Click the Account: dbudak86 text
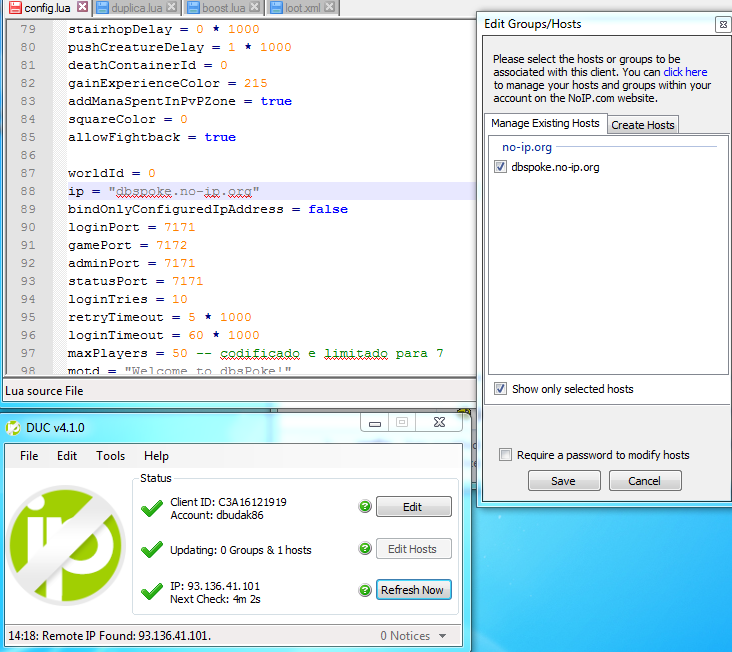This screenshot has width=732, height=652. coord(217,515)
